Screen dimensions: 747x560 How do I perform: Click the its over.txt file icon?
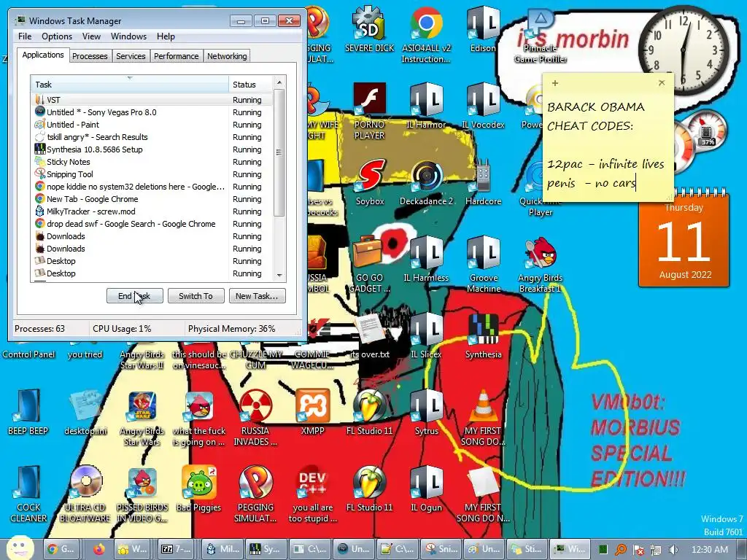click(x=370, y=335)
